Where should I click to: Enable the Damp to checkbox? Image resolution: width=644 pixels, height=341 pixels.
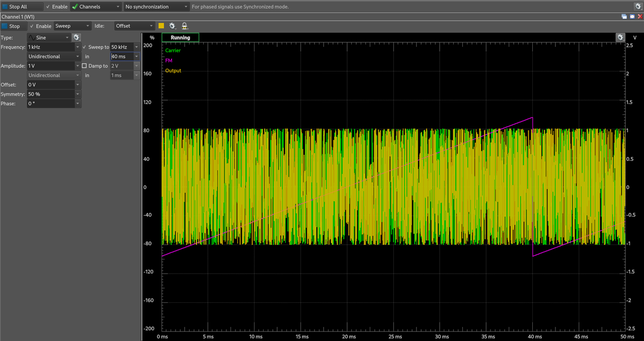point(84,66)
